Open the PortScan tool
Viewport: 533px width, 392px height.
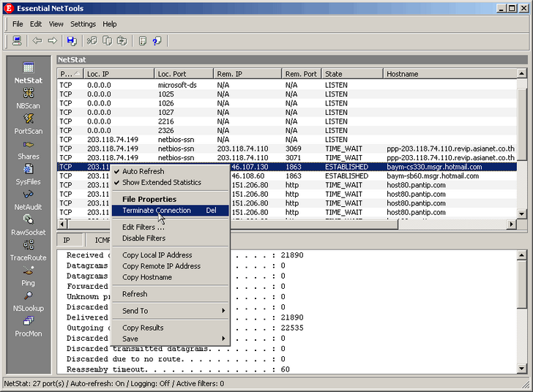pyautogui.click(x=29, y=124)
